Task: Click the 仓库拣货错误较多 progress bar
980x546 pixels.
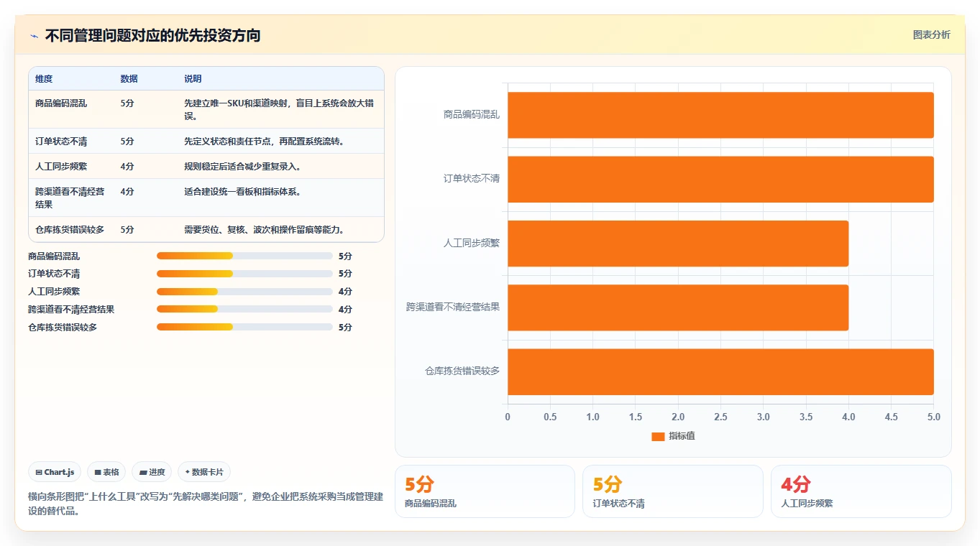Action: pos(244,328)
